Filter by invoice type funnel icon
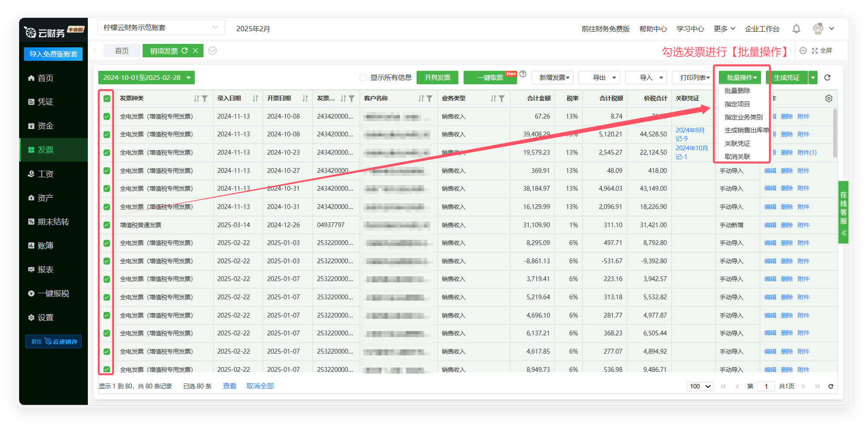Image resolution: width=868 pixels, height=424 pixels. point(204,99)
